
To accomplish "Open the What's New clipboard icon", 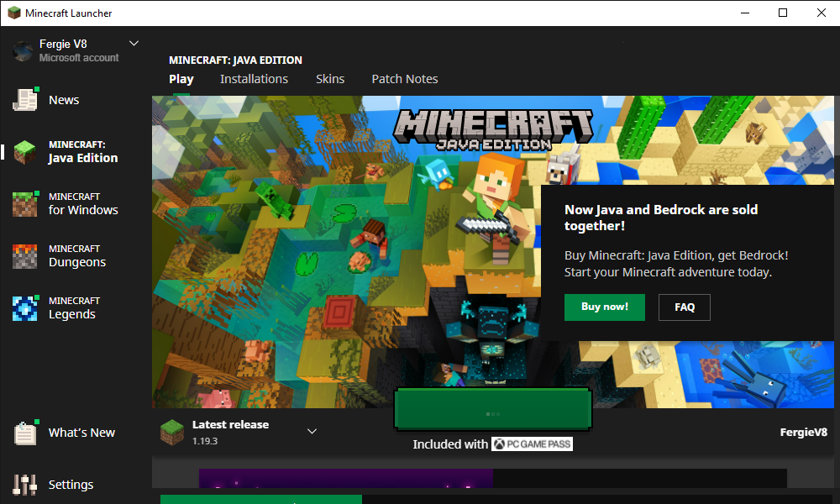I will (x=25, y=433).
